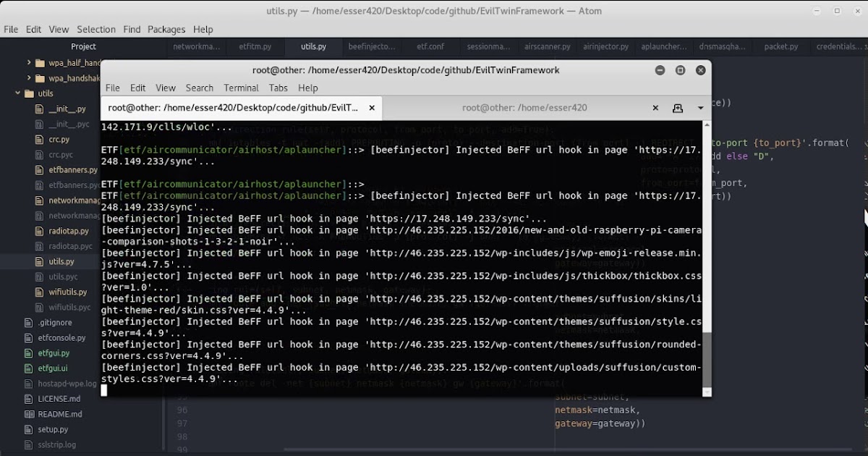
Task: Open the Packages menu in Atom
Action: 166,29
